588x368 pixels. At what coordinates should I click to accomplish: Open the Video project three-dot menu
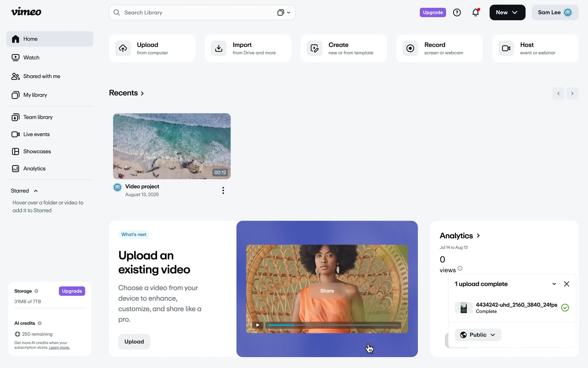[x=223, y=190]
